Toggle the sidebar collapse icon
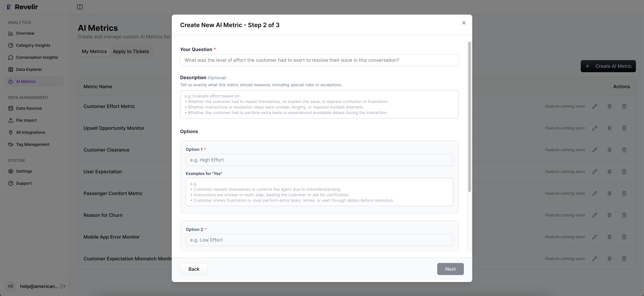The height and width of the screenshot is (296, 644). pos(79,7)
